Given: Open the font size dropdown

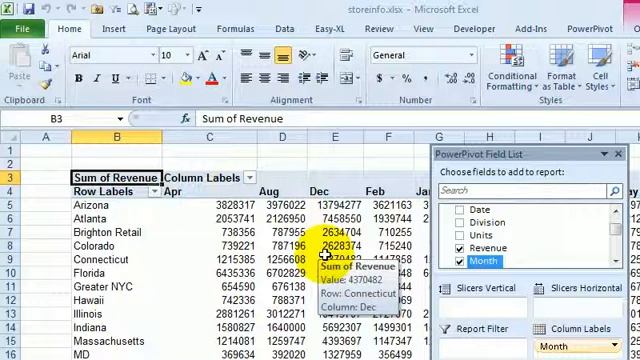Looking at the screenshot, I should (x=187, y=55).
